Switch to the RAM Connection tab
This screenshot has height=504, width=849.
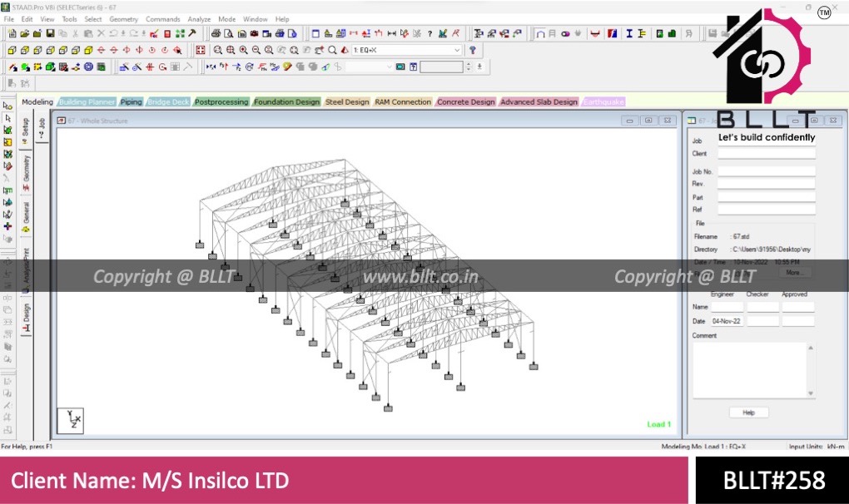coord(403,101)
